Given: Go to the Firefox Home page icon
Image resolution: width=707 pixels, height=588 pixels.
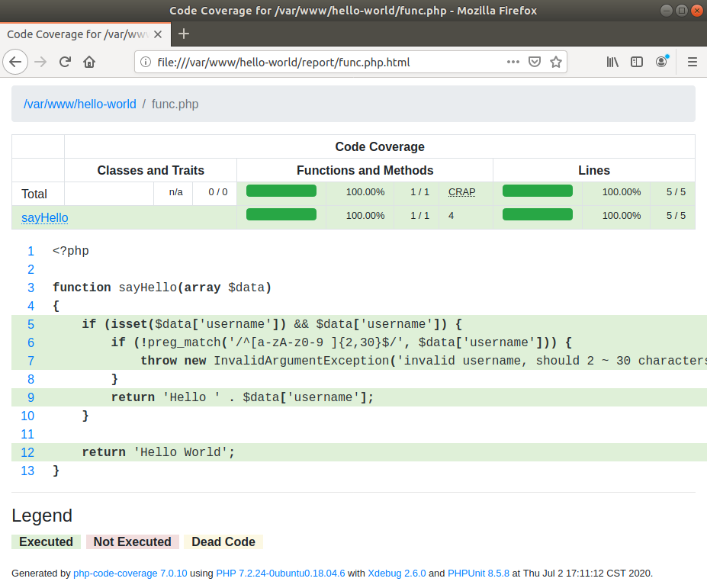Looking at the screenshot, I should 89,62.
